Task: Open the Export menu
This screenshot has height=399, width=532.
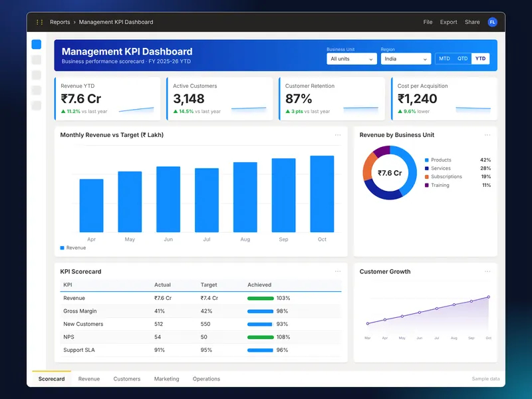Action: point(448,22)
